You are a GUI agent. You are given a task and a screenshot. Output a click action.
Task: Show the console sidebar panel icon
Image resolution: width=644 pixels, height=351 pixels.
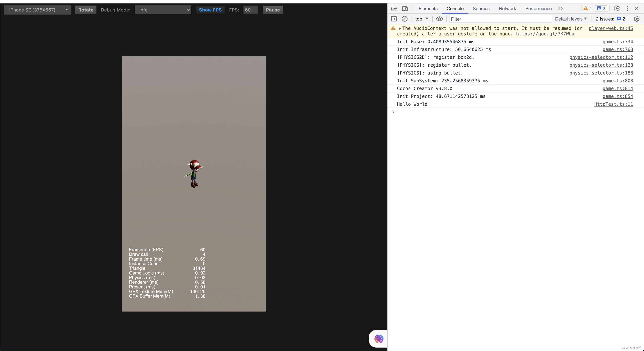(x=394, y=19)
